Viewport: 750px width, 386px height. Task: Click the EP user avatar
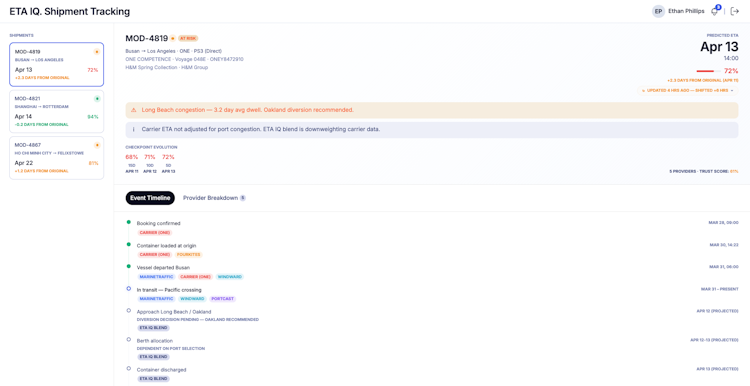click(658, 11)
